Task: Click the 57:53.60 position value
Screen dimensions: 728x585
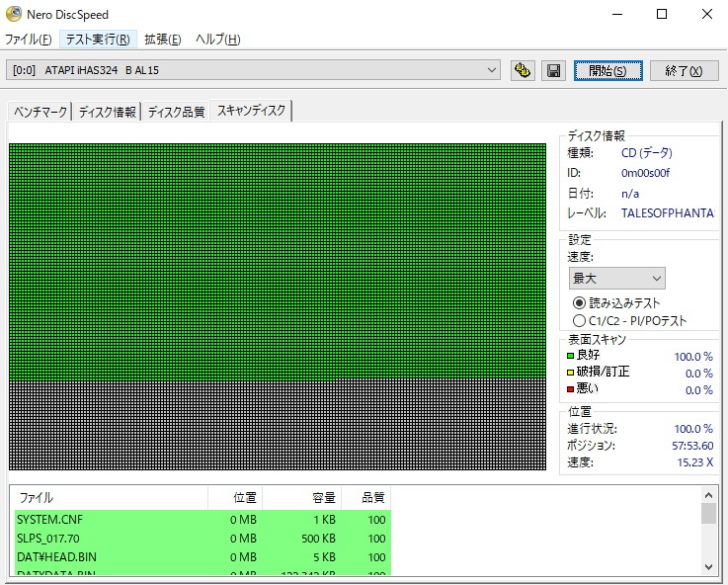Action: [692, 446]
